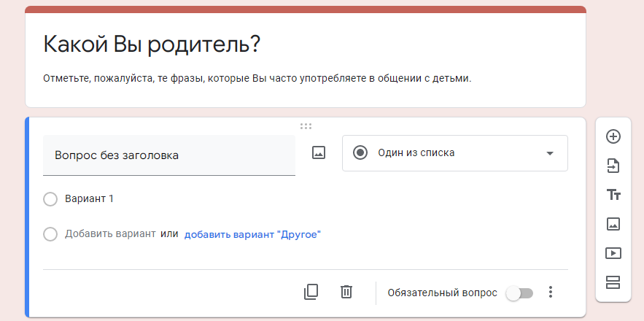The width and height of the screenshot is (644, 321).
Task: Click the добавить вариант "Другое" link
Action: point(252,235)
